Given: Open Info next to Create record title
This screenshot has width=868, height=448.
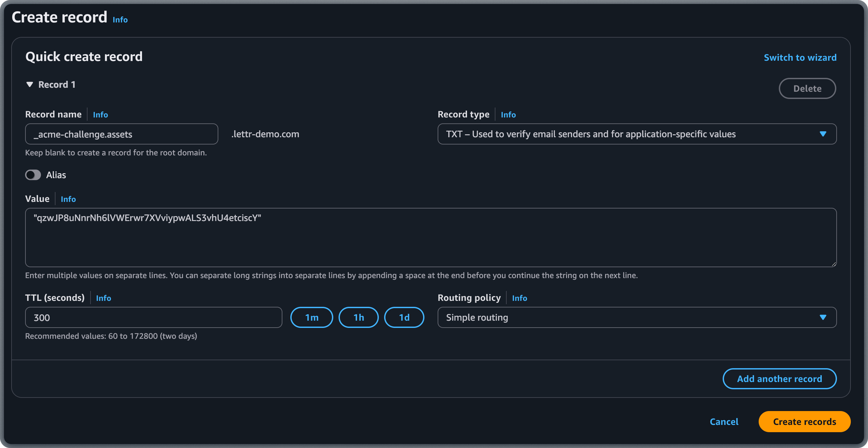Looking at the screenshot, I should pos(120,19).
